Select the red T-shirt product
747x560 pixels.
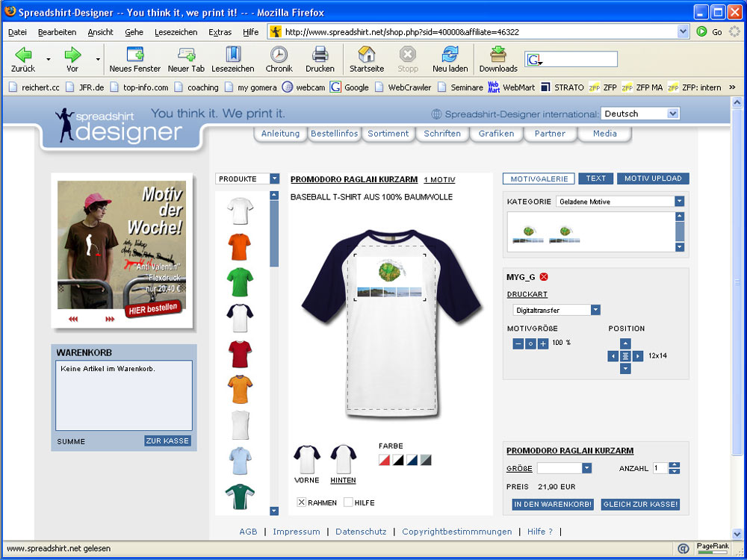tap(240, 354)
